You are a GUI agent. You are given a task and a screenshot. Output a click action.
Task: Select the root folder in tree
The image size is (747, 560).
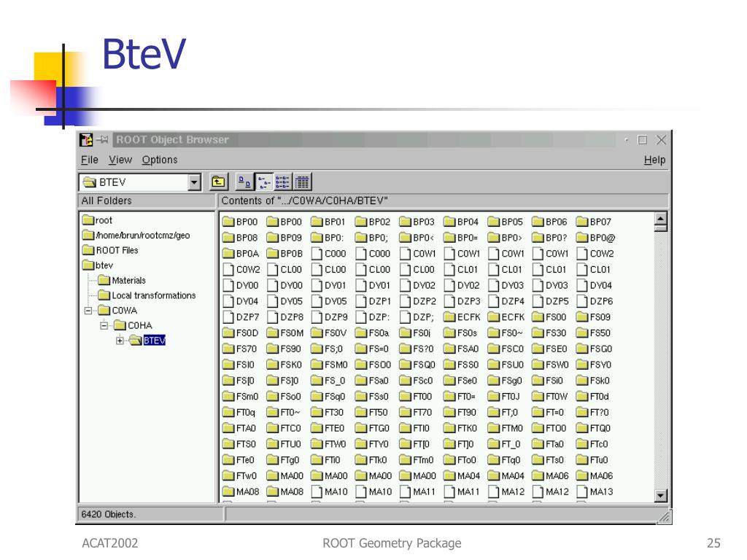click(x=97, y=220)
